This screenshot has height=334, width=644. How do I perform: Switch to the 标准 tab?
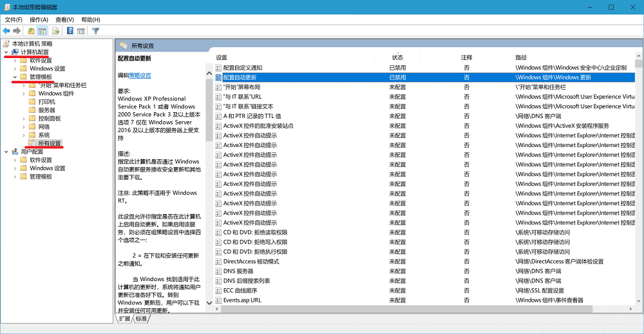tap(141, 319)
